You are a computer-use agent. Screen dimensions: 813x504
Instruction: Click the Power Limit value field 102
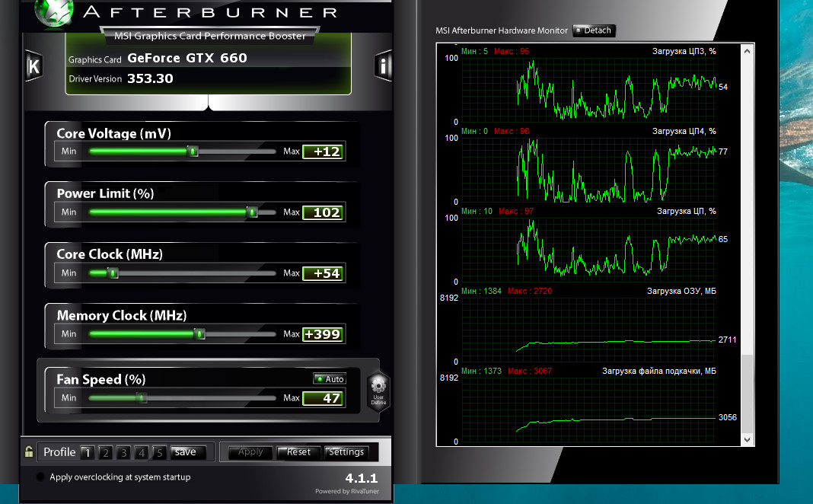pos(324,212)
